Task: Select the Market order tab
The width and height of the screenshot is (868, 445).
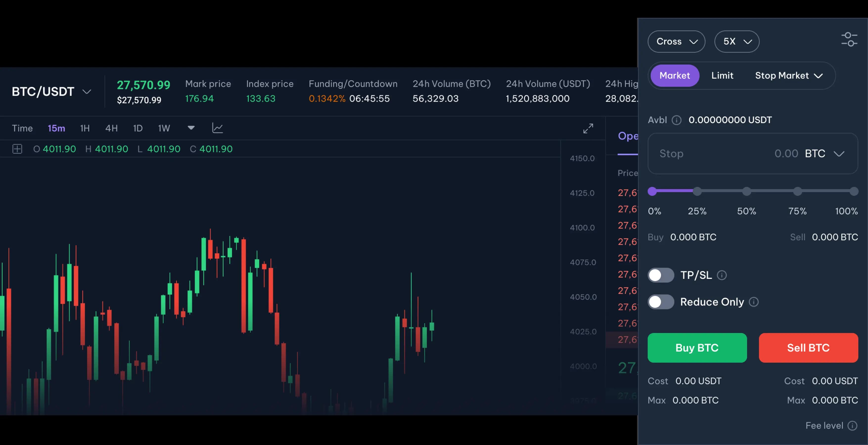Action: 675,75
